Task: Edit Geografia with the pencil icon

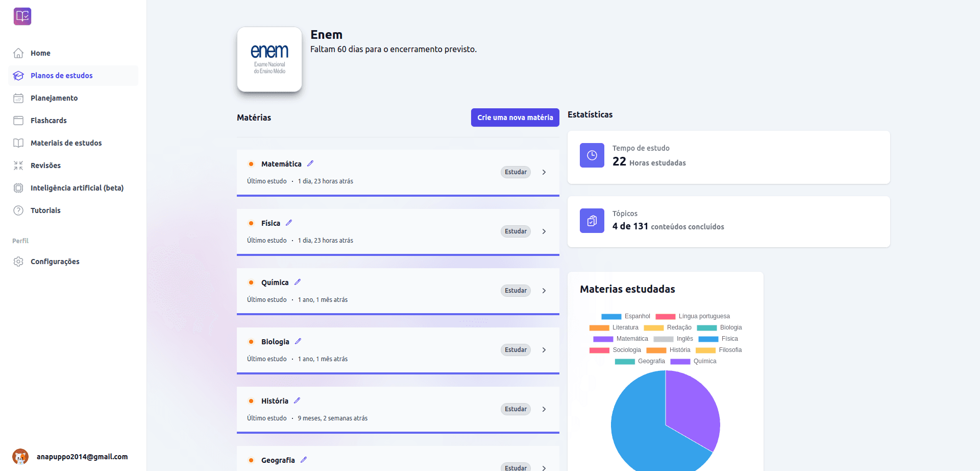Action: pyautogui.click(x=304, y=460)
